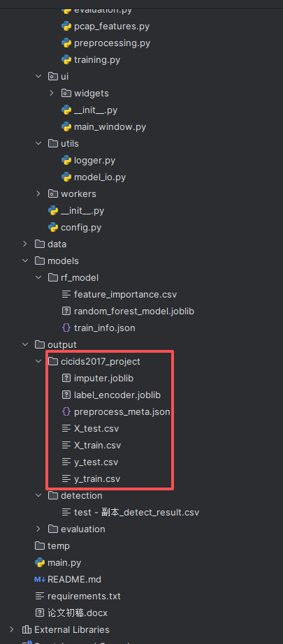Click the Python icon beside config.py
Screen dimensions: 283x644
coord(52,228)
